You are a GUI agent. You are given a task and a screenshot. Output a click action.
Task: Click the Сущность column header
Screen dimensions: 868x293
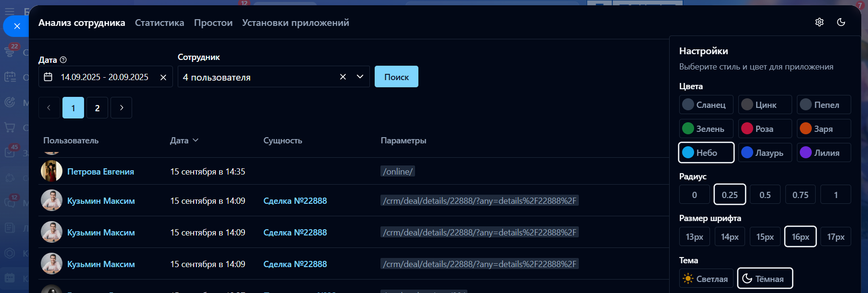pyautogui.click(x=282, y=141)
